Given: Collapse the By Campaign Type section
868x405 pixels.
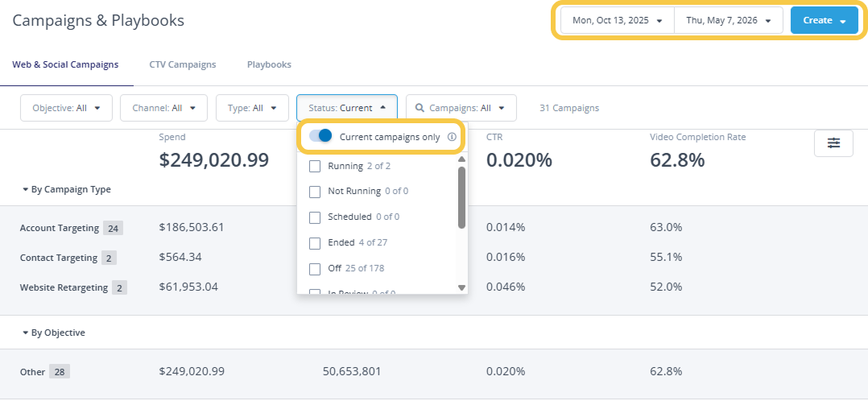Looking at the screenshot, I should (66, 189).
